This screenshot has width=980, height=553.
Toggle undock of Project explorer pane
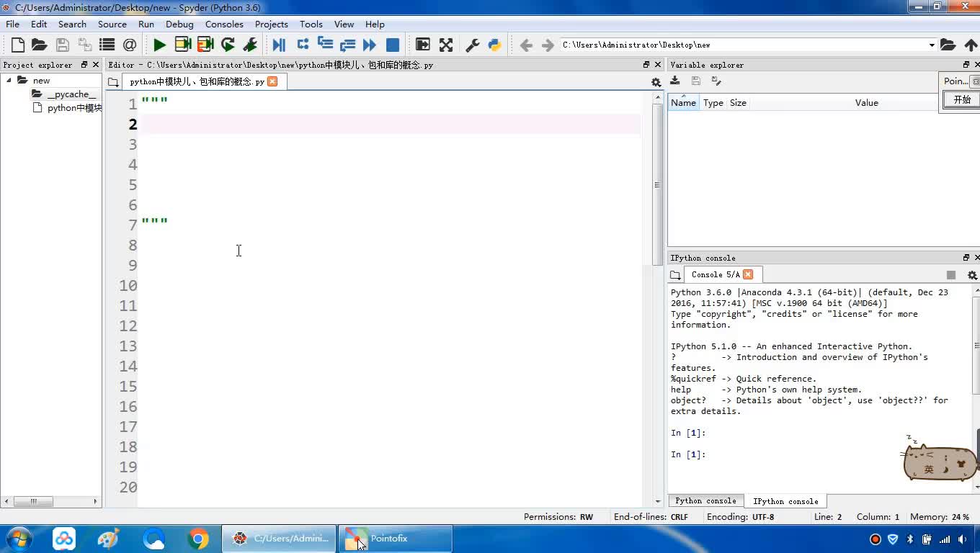point(84,65)
